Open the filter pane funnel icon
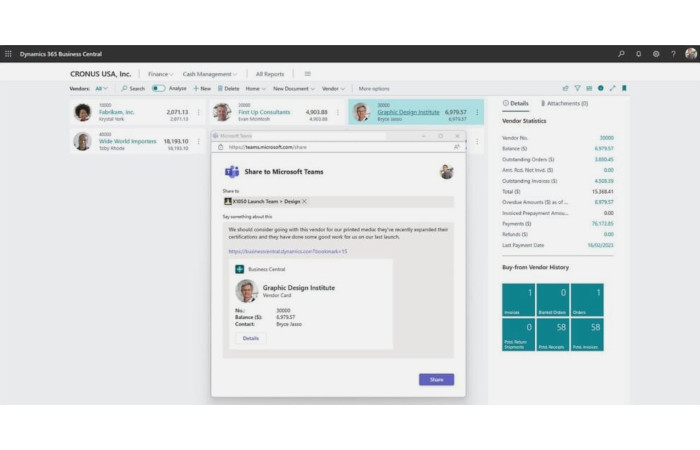 click(577, 88)
